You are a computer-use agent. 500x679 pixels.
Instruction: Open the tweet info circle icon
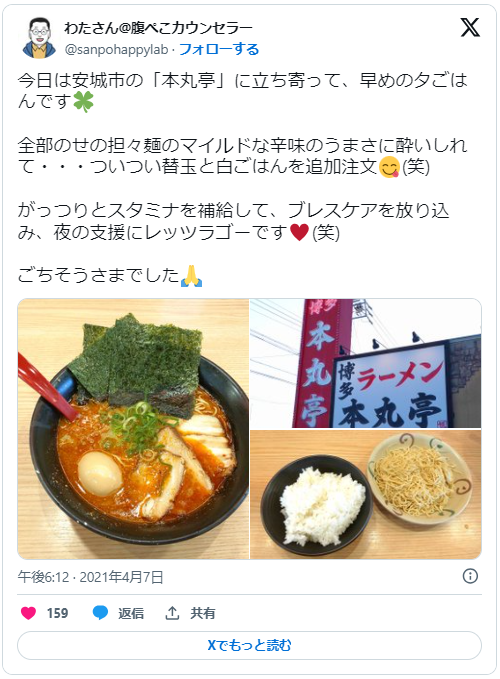pos(470,576)
